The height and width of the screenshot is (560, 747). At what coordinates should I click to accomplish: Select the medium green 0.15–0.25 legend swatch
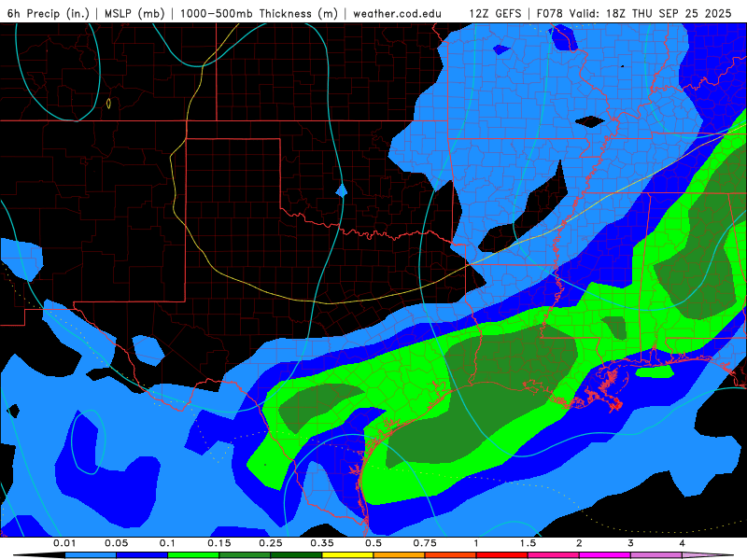pyautogui.click(x=245, y=555)
